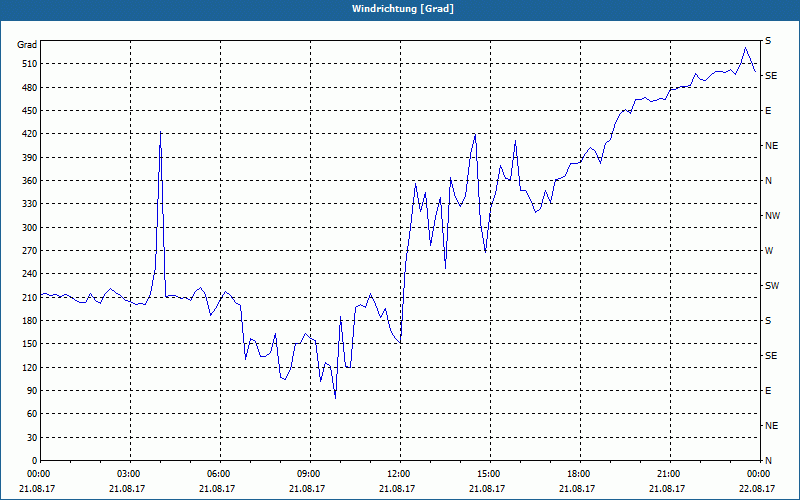Select the 60 degree axis label
This screenshot has height=500, width=800.
(32, 414)
